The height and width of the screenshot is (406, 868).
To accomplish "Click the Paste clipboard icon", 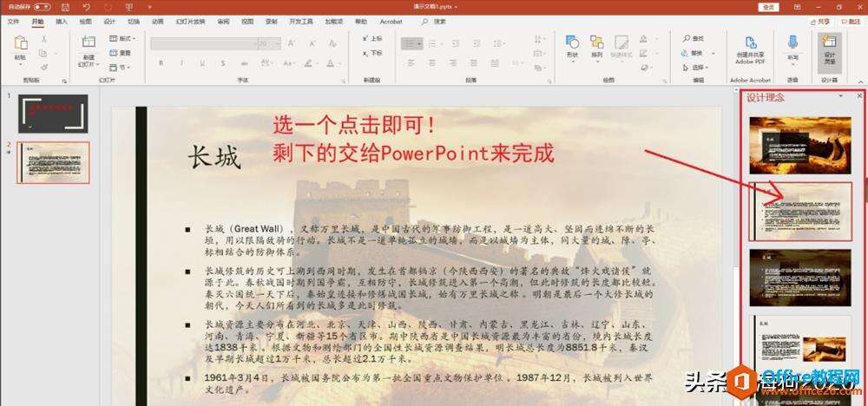I will 21,43.
